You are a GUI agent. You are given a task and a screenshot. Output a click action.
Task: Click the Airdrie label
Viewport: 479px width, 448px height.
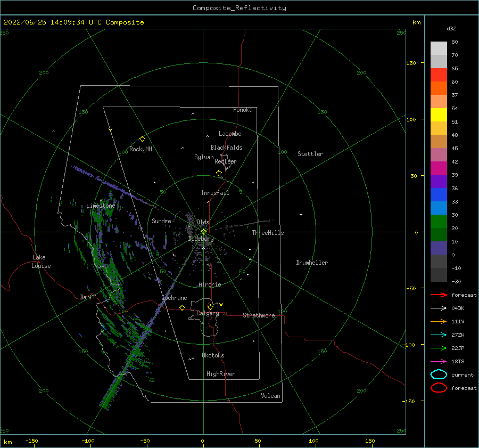[210, 284]
